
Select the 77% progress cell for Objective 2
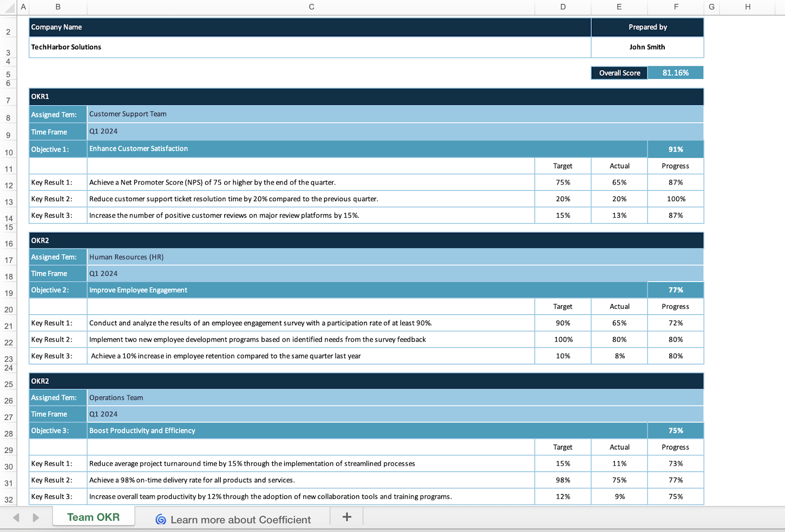(x=675, y=290)
